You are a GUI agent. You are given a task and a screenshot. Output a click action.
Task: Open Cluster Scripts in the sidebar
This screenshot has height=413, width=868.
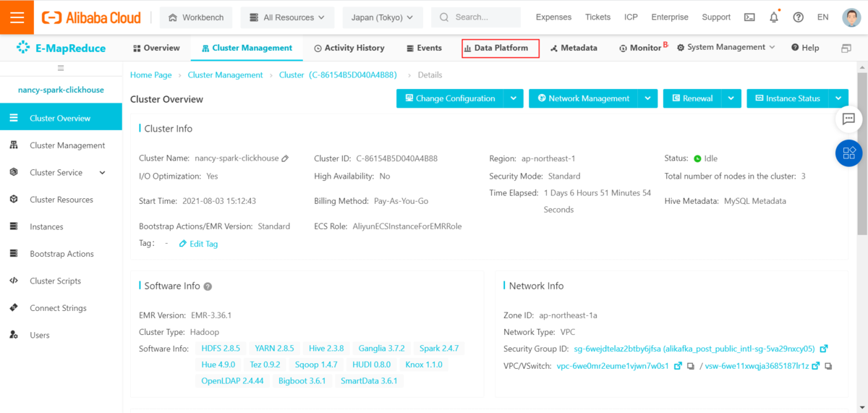coord(61,281)
